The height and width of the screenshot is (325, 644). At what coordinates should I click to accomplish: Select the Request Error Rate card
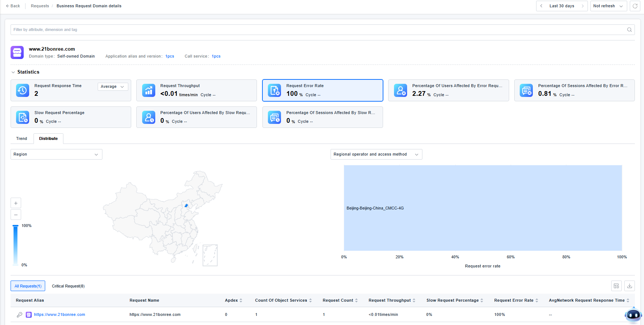point(323,90)
